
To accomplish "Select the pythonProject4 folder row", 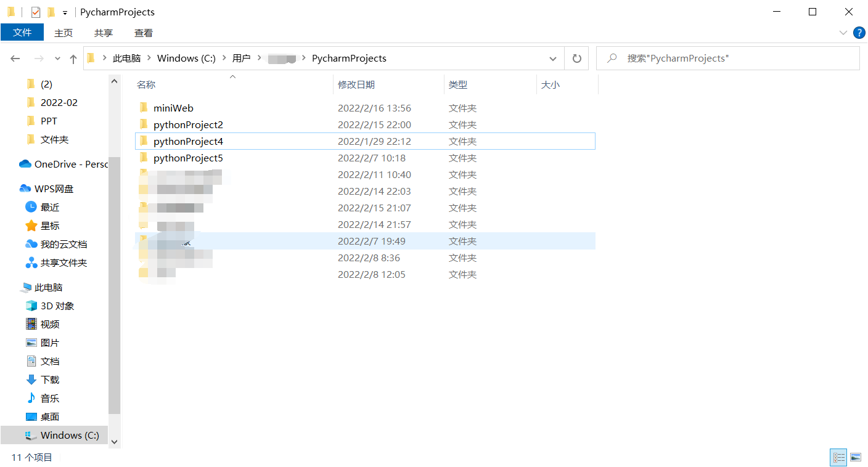I will click(365, 141).
